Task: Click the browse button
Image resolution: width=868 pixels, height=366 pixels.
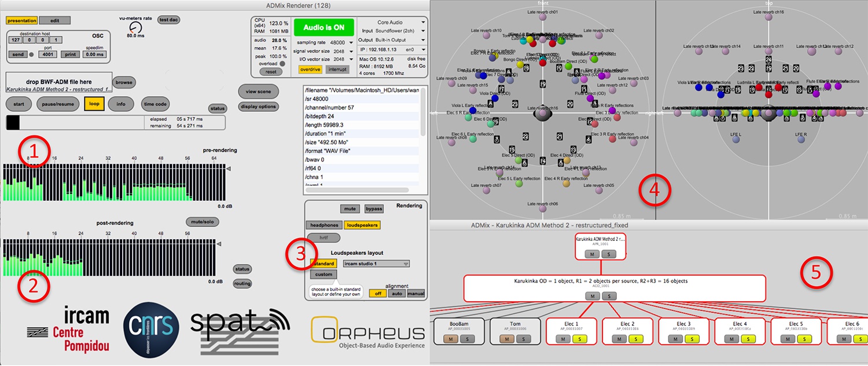Action: (124, 82)
